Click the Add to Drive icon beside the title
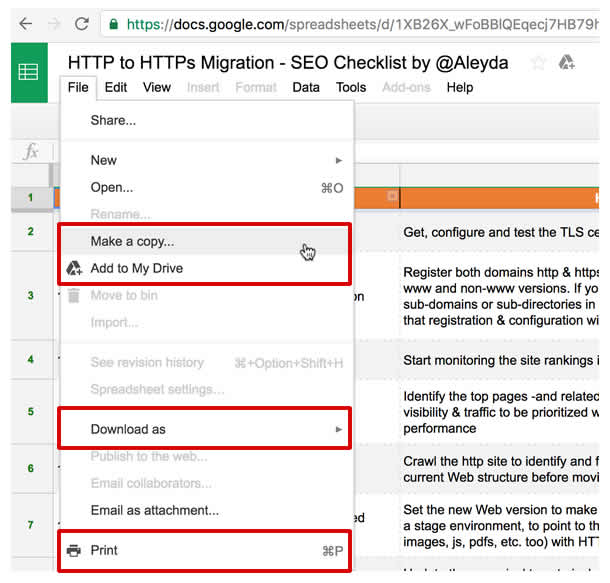This screenshot has width=610, height=583. click(566, 62)
